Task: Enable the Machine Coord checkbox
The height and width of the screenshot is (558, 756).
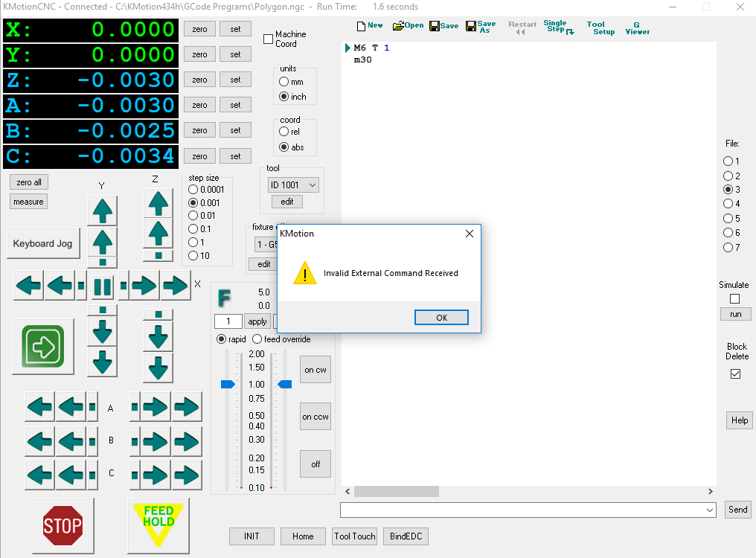Action: [269, 39]
